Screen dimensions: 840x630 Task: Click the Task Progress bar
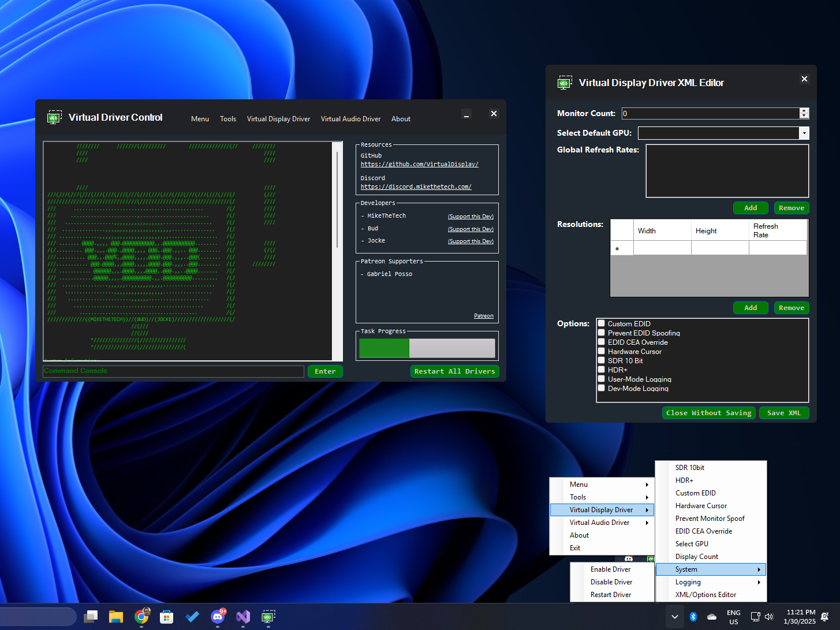(x=427, y=347)
